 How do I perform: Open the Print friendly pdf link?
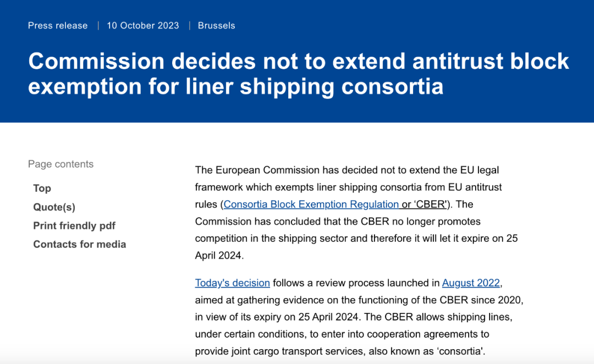click(x=74, y=225)
